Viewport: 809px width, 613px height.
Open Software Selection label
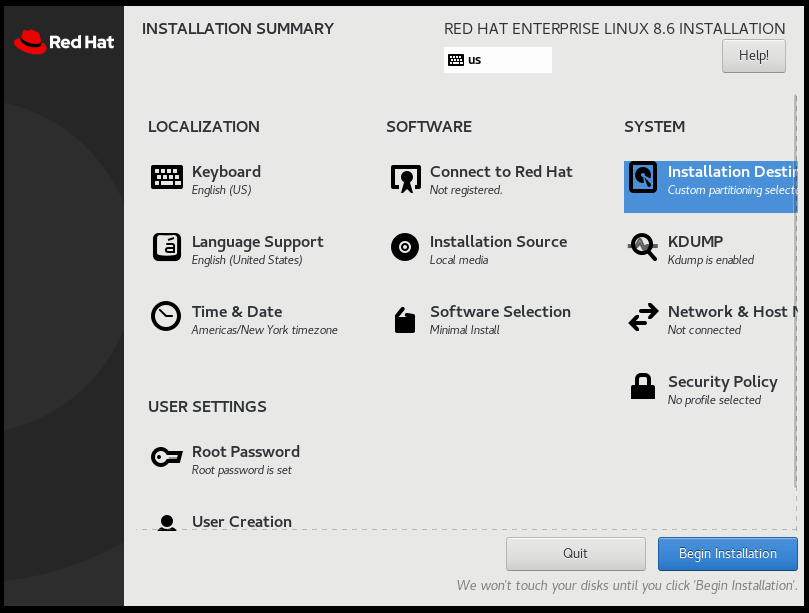pyautogui.click(x=500, y=312)
